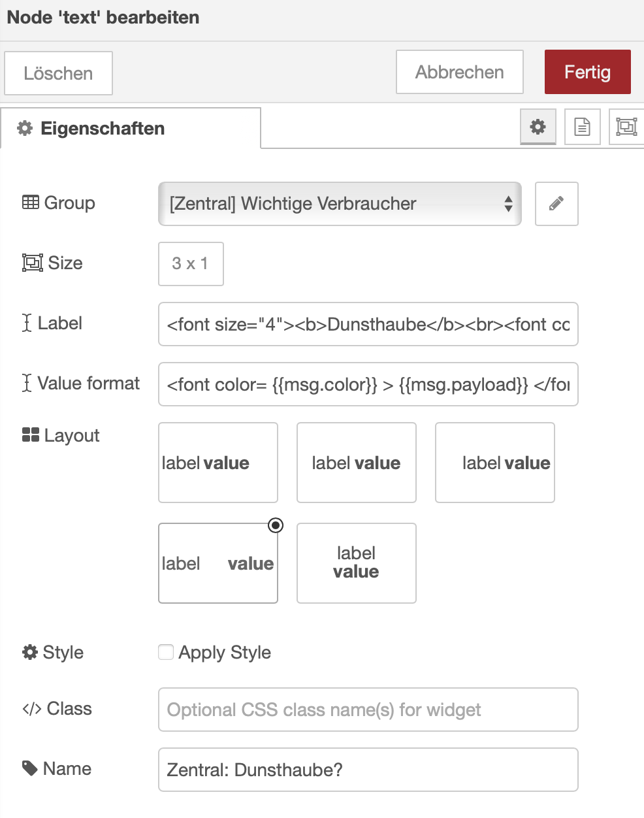Open node properties gear icon
This screenshot has height=818, width=644.
coord(538,127)
